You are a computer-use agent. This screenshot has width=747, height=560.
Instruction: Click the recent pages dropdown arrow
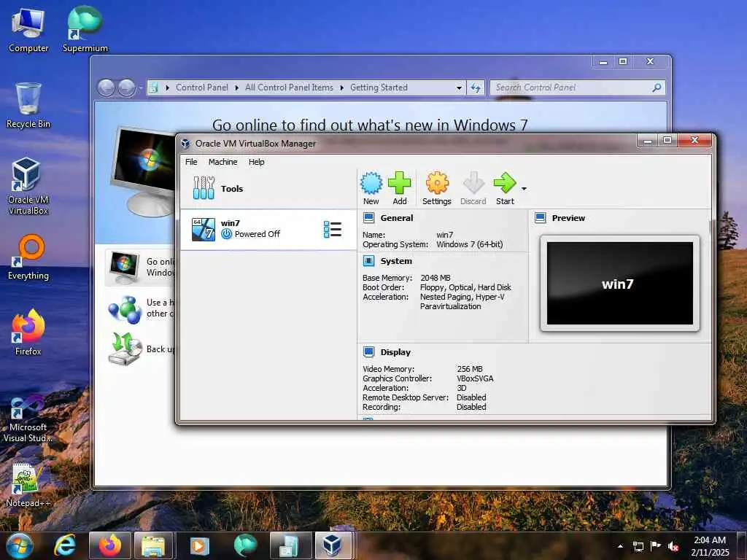coord(141,88)
